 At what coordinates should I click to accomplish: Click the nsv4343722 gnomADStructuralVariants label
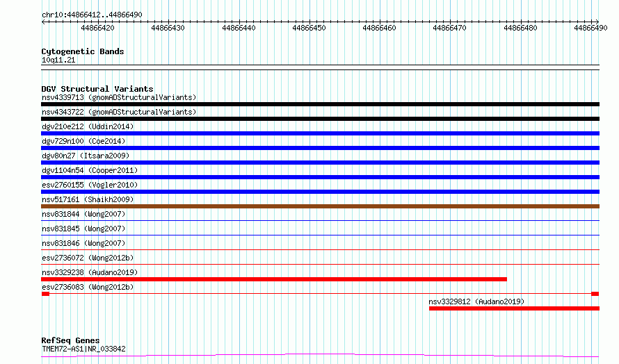[x=119, y=112]
